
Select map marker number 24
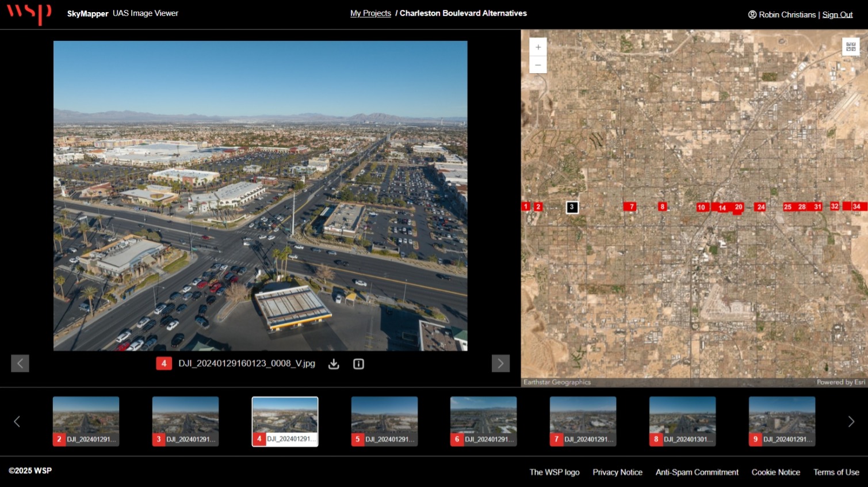click(x=760, y=207)
